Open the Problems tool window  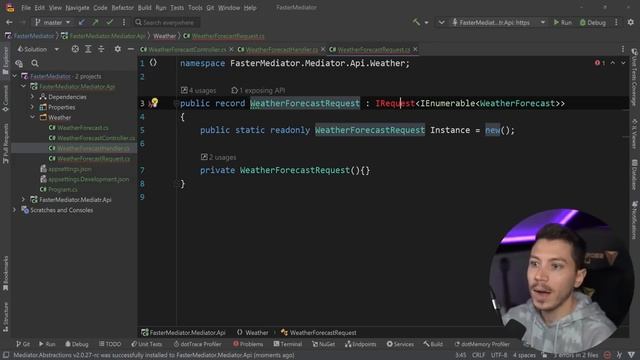coord(248,344)
